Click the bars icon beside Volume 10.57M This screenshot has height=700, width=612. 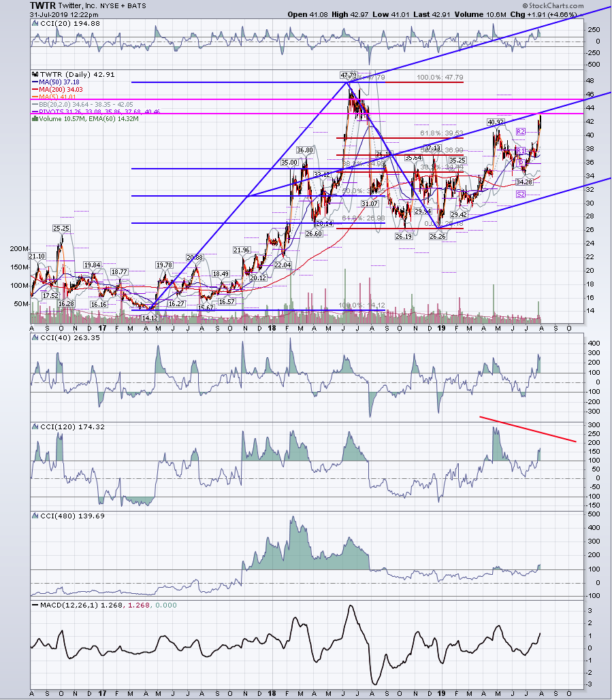coord(35,119)
